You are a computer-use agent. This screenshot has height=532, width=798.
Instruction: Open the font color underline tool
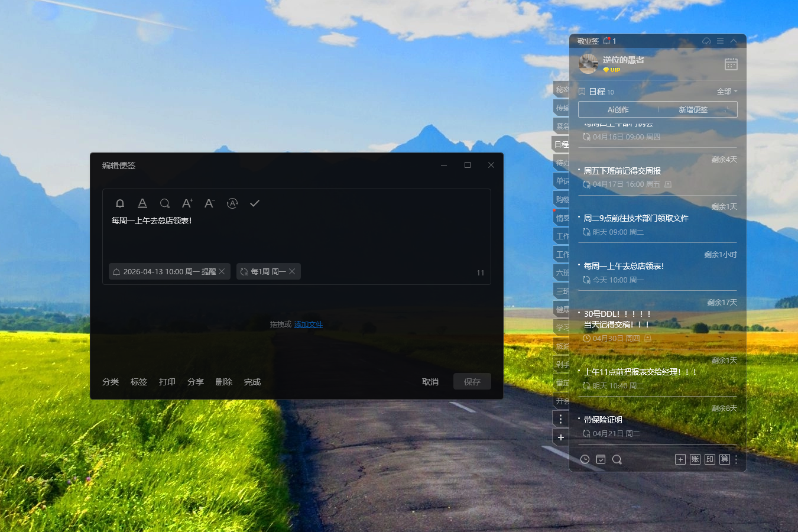(x=142, y=203)
